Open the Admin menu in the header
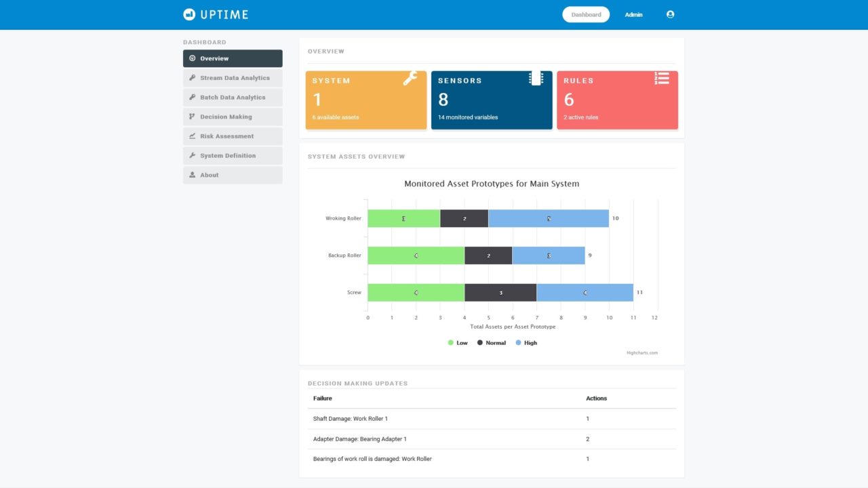The image size is (868, 488). [633, 14]
